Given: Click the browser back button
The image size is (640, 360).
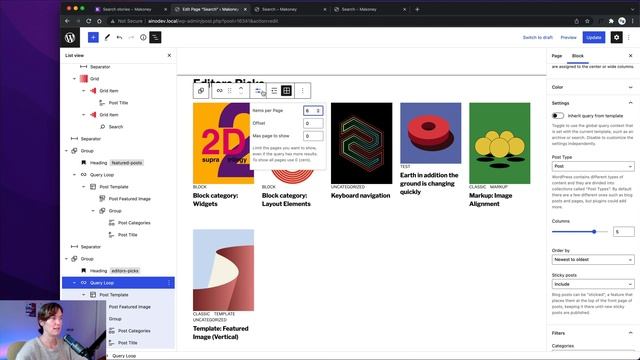Looking at the screenshot, I should 67,21.
